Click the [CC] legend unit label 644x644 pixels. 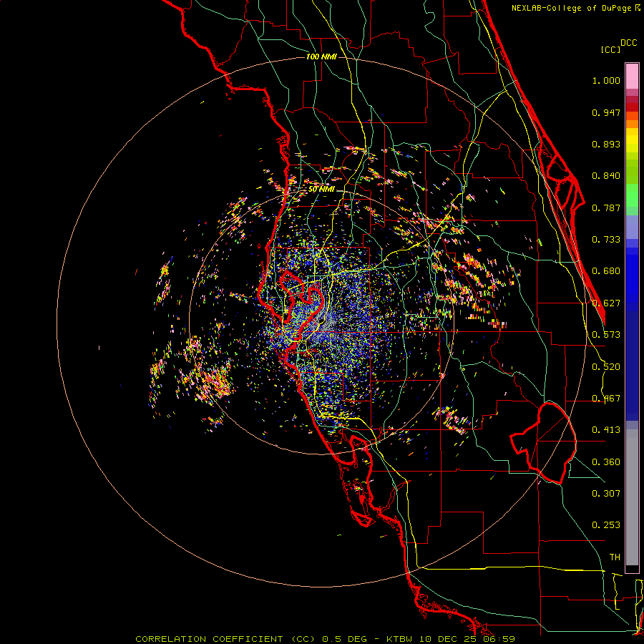(610, 49)
